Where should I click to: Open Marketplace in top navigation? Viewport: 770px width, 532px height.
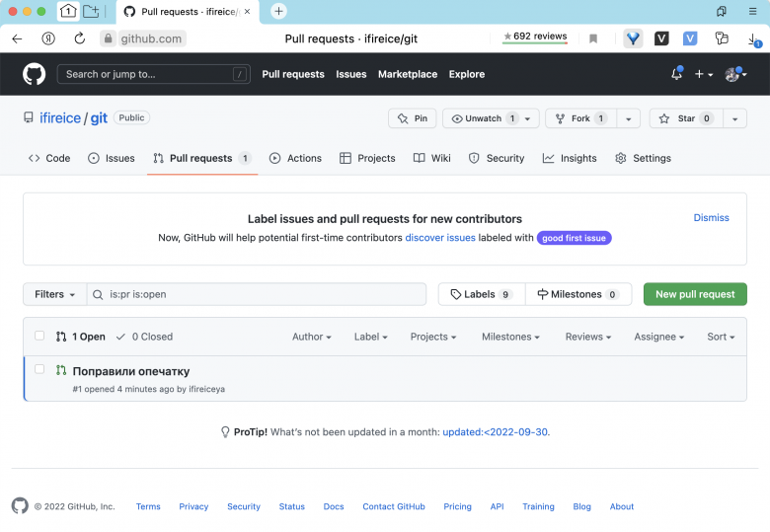(x=408, y=74)
